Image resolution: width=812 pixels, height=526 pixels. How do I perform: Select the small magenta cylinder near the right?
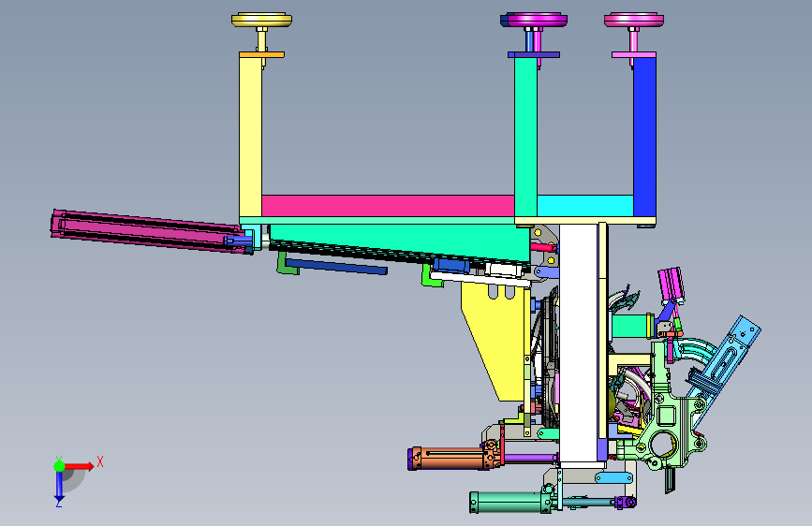672,285
